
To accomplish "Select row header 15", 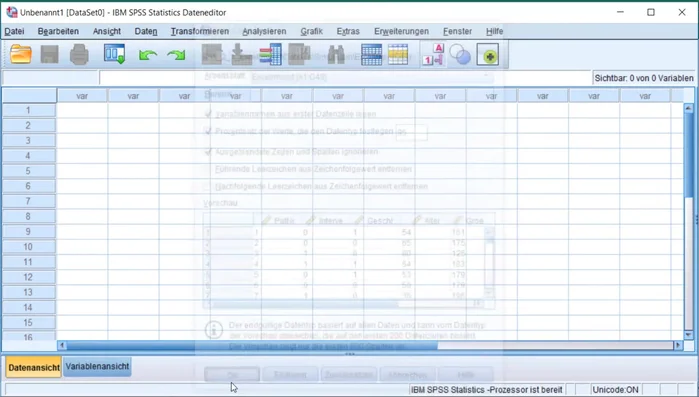I will pos(29,322).
